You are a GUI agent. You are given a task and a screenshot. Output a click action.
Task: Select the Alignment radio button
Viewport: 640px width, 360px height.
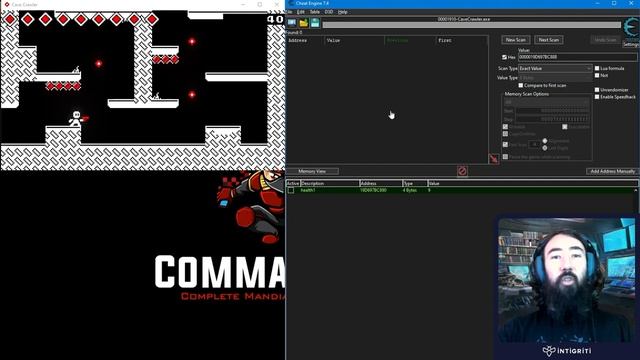click(x=545, y=141)
